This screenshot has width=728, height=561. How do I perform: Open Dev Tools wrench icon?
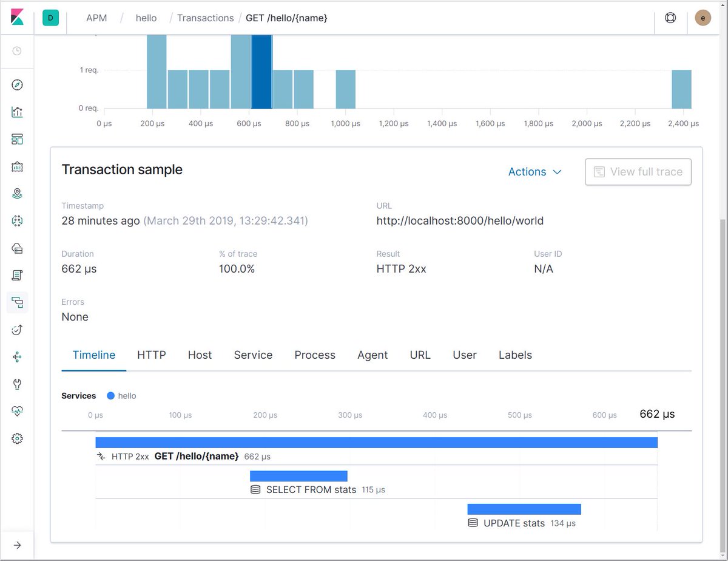tap(17, 384)
